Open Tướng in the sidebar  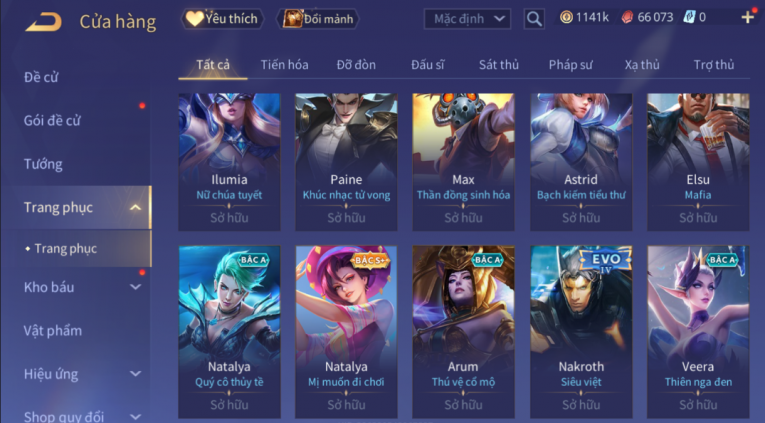point(43,164)
